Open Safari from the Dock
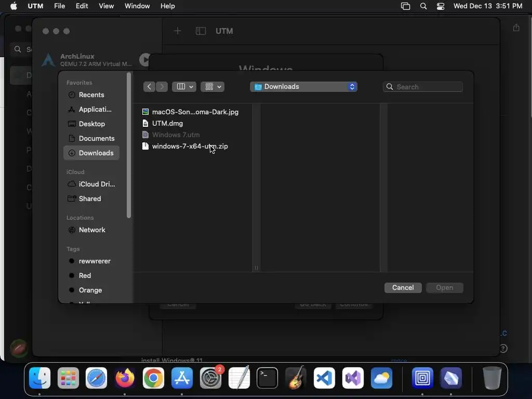Screen dimensions: 532x399 click(96, 378)
